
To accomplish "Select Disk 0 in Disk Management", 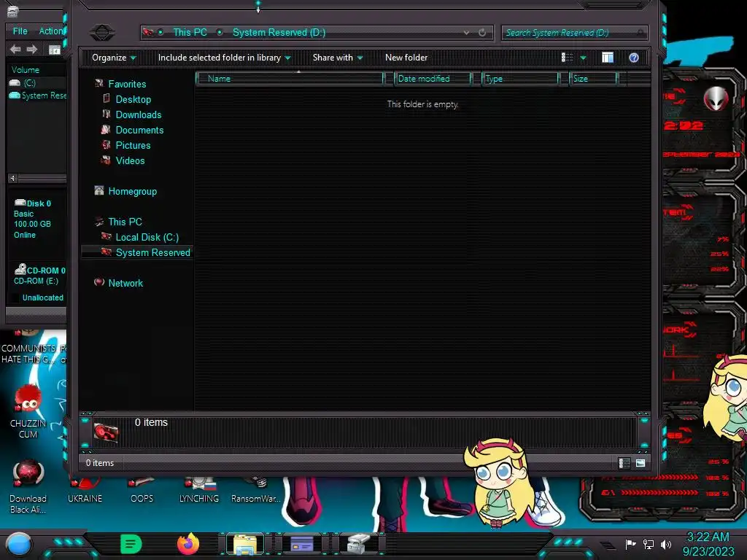I will pos(32,219).
